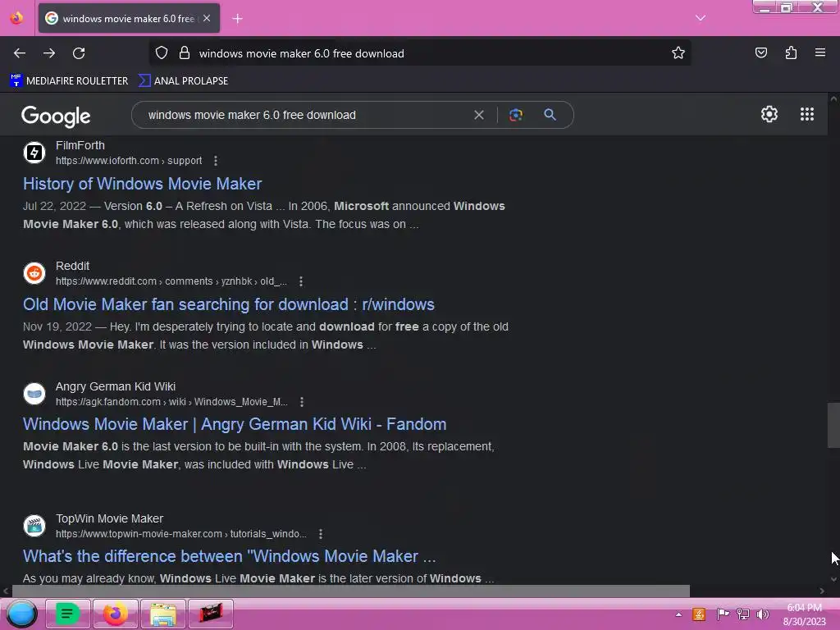840x630 pixels.
Task: Click agk.fandom.com wiki URL text
Action: [x=171, y=402]
